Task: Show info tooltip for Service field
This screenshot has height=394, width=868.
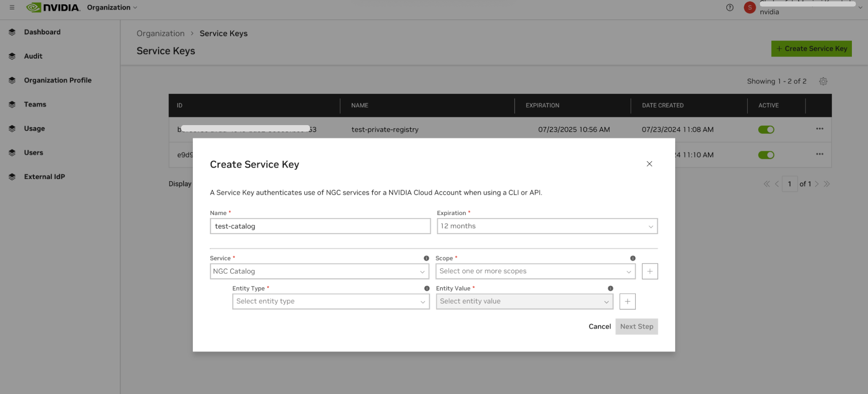Action: (426, 258)
